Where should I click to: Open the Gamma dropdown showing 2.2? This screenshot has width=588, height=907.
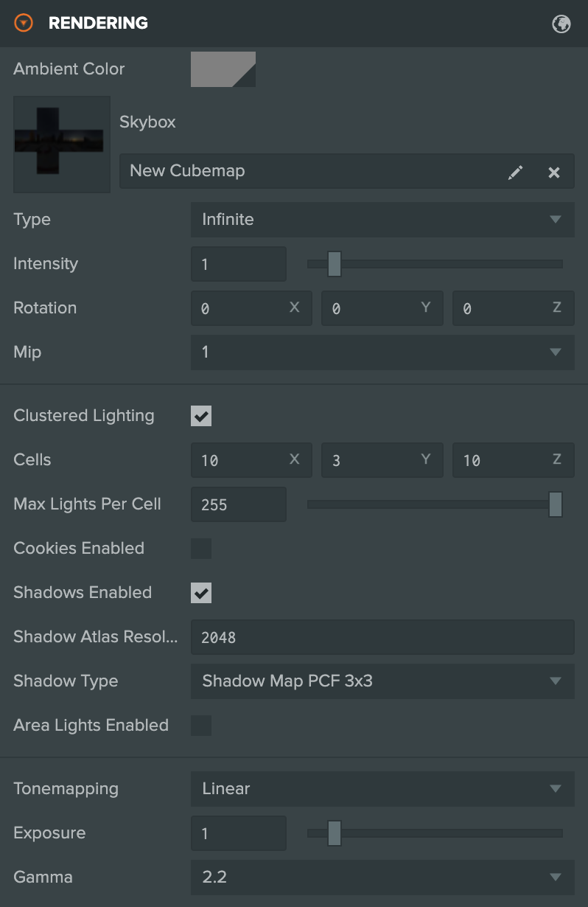point(382,878)
